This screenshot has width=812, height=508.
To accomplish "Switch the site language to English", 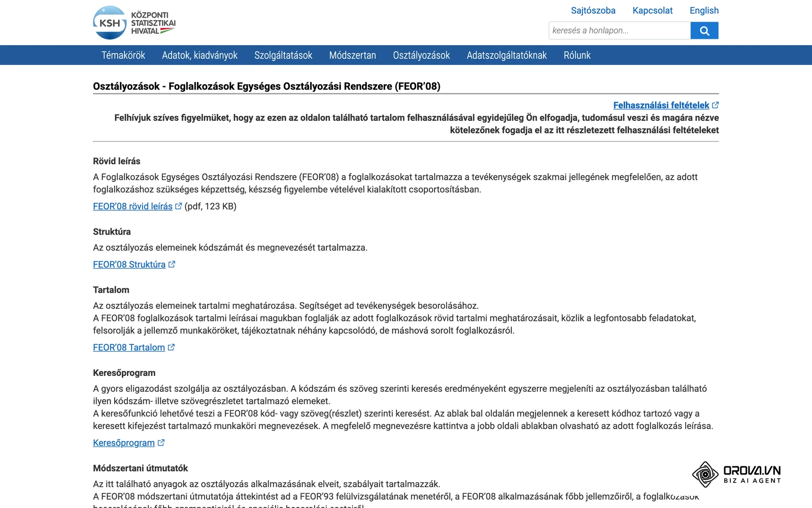I will [x=704, y=10].
